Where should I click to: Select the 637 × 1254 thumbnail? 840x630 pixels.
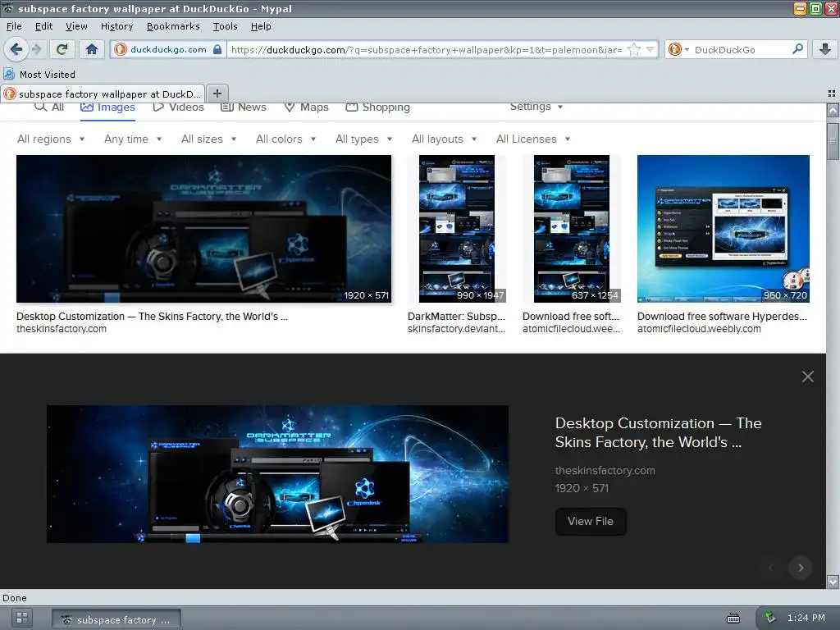(572, 229)
